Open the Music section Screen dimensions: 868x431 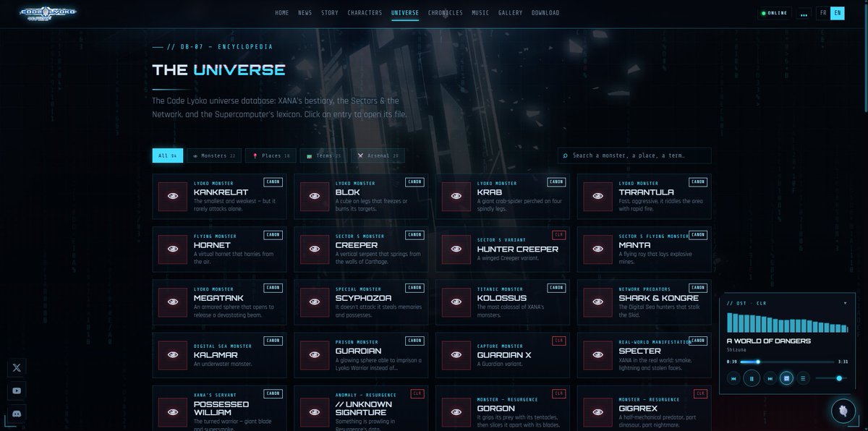pos(480,13)
